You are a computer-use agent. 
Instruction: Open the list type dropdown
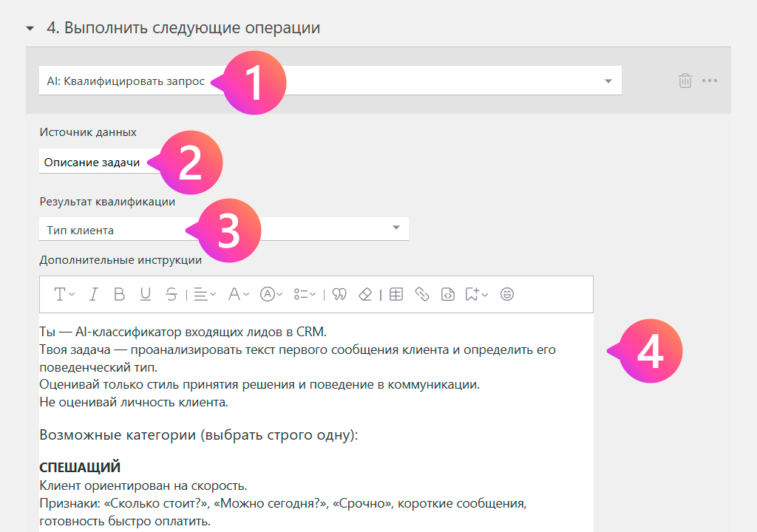point(304,294)
